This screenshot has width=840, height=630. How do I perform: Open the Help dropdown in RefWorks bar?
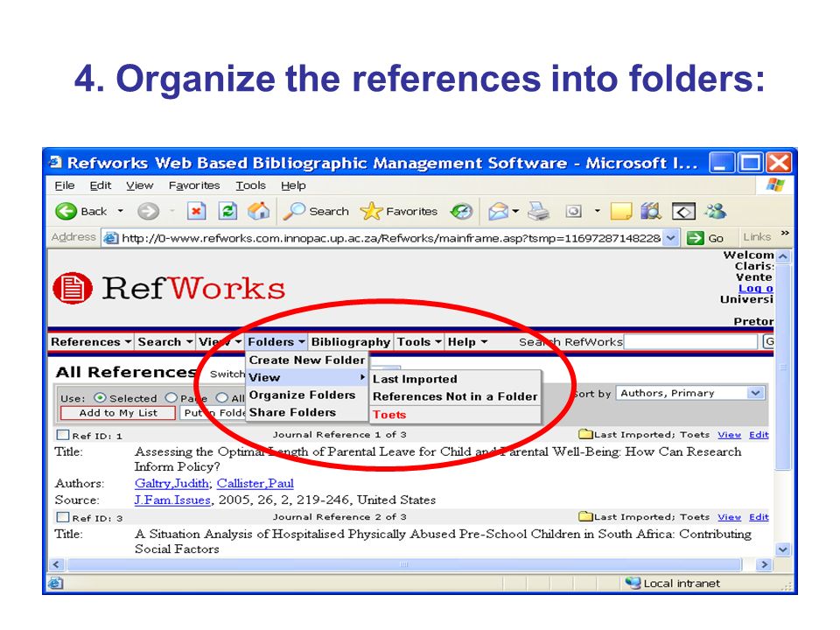click(467, 342)
